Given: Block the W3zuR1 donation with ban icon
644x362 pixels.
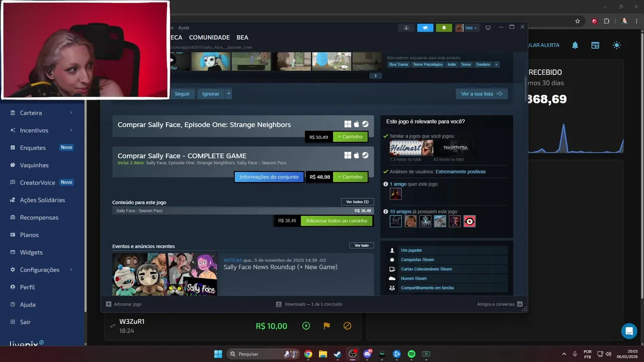Looking at the screenshot, I should pos(347,326).
